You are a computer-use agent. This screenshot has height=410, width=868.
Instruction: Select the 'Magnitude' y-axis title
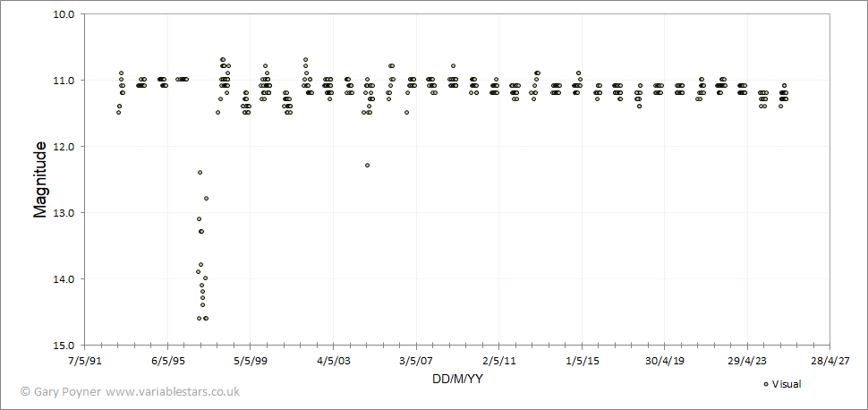click(x=40, y=179)
